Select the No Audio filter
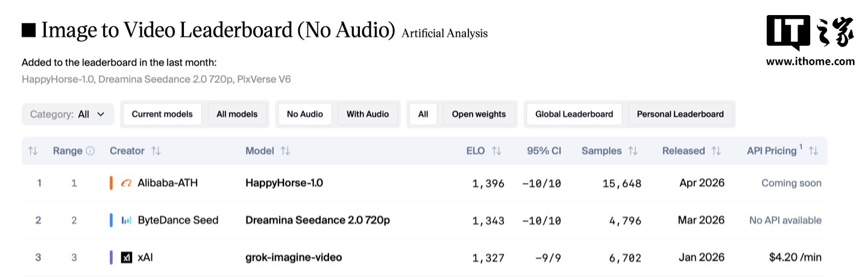This screenshot has width=868, height=277. [304, 114]
